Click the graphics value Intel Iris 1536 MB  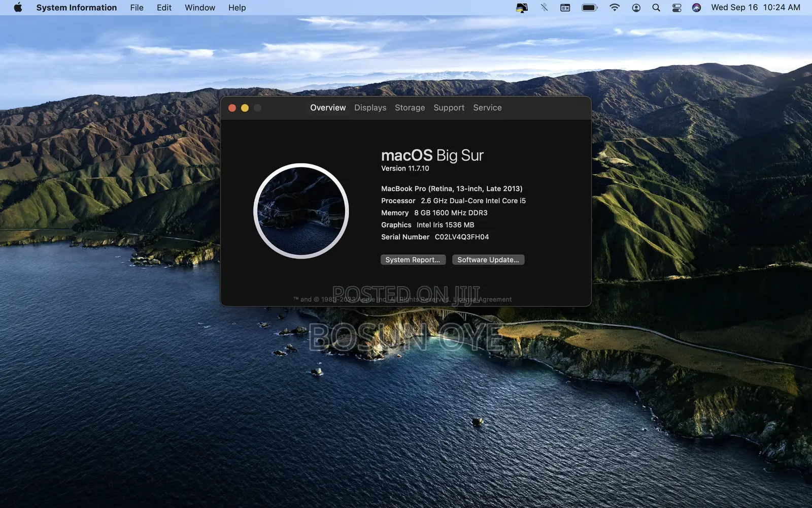(446, 225)
